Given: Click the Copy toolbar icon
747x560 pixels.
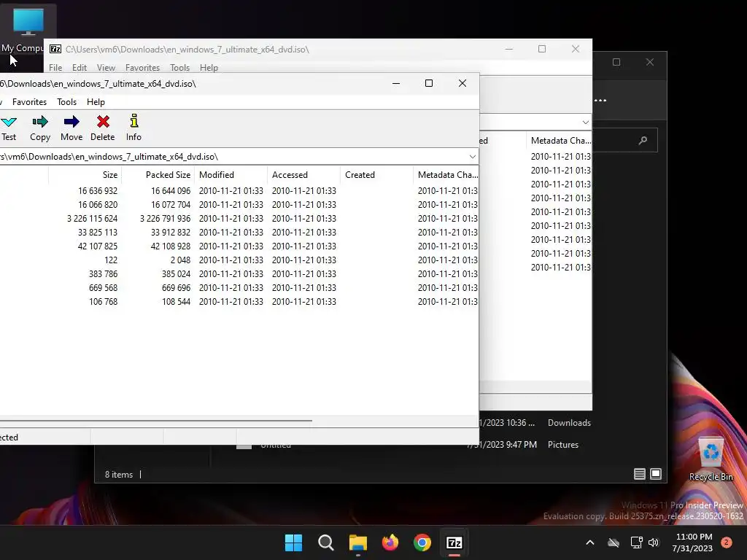Looking at the screenshot, I should click(x=40, y=128).
